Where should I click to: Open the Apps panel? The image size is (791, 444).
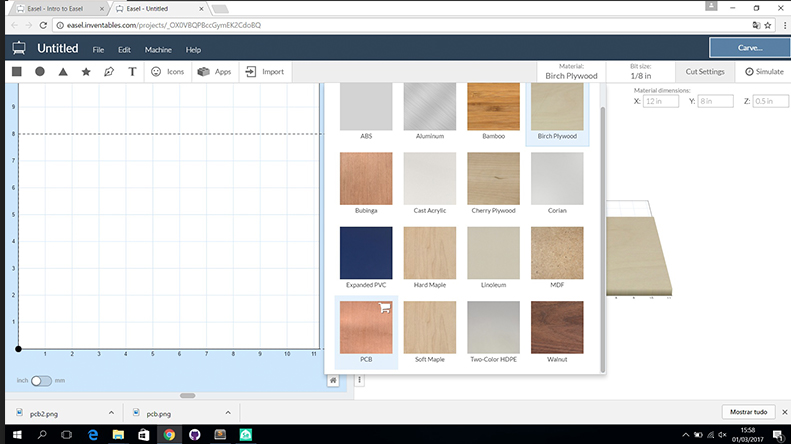pos(214,72)
